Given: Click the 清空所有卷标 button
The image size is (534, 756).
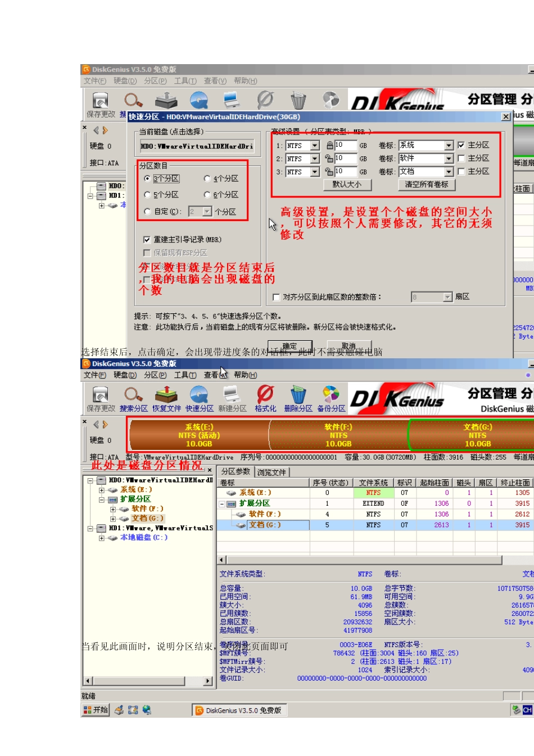Looking at the screenshot, I should (427, 184).
